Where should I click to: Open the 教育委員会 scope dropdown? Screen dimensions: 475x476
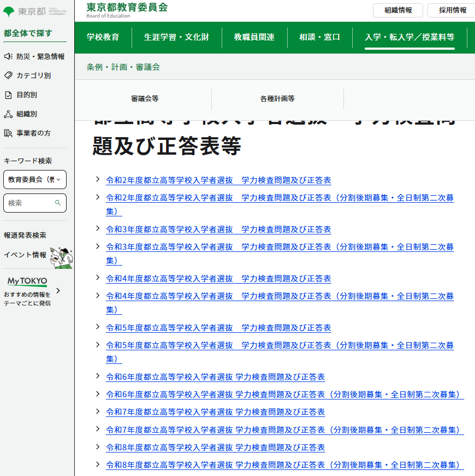(x=35, y=179)
